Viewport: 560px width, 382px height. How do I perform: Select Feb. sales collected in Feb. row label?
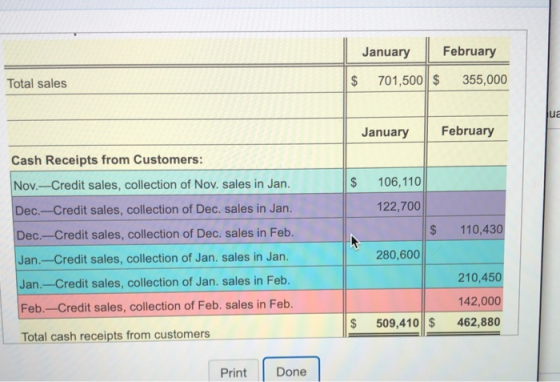click(157, 306)
